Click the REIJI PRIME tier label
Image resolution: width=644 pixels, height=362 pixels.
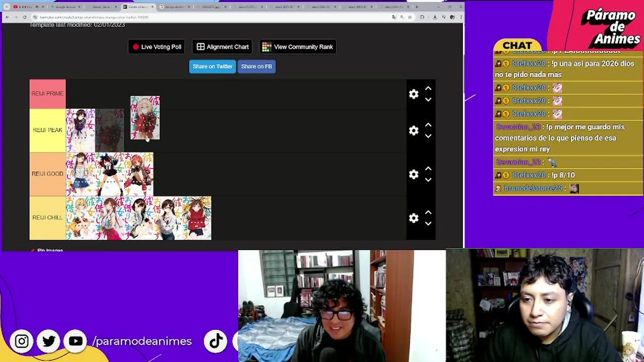point(48,94)
